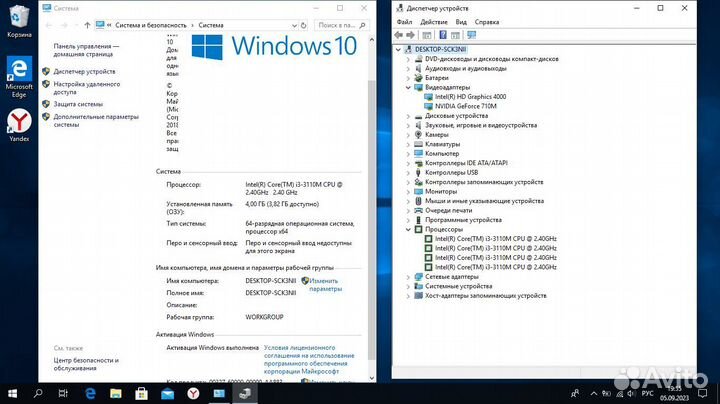Image resolution: width=720 pixels, height=404 pixels.
Task: Open Файл menu in Device Manager
Action: (x=404, y=22)
